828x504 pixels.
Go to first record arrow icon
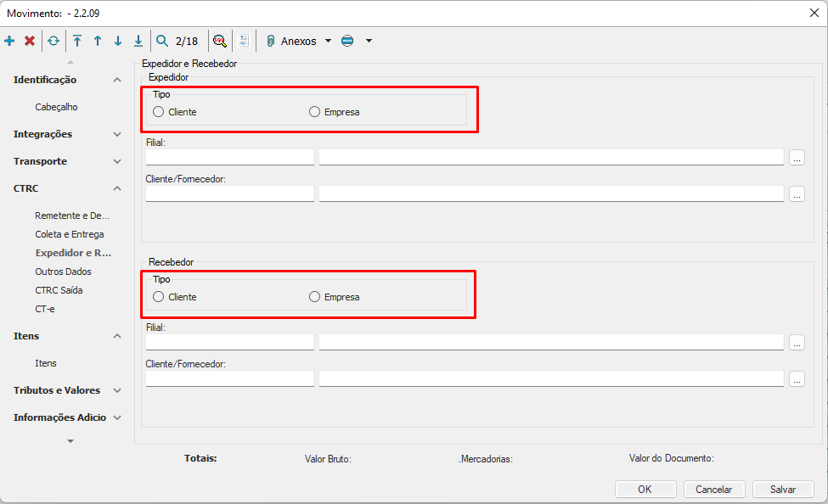click(77, 41)
